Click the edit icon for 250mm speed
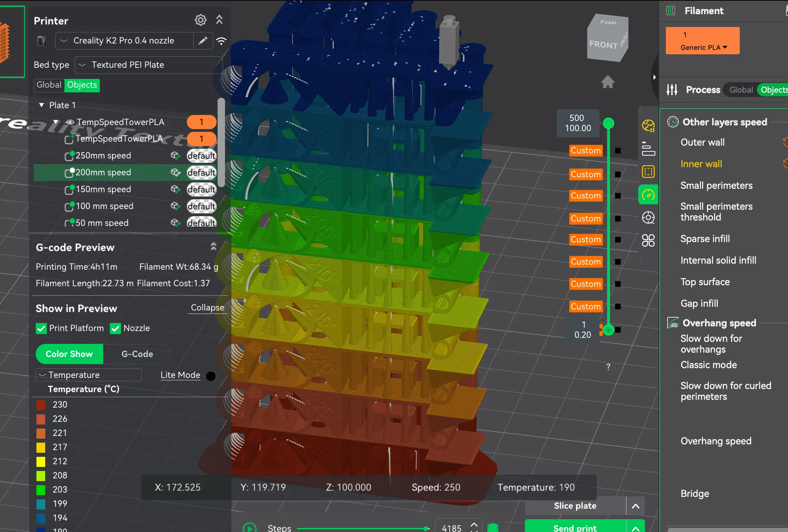The height and width of the screenshot is (532, 788). tap(175, 155)
